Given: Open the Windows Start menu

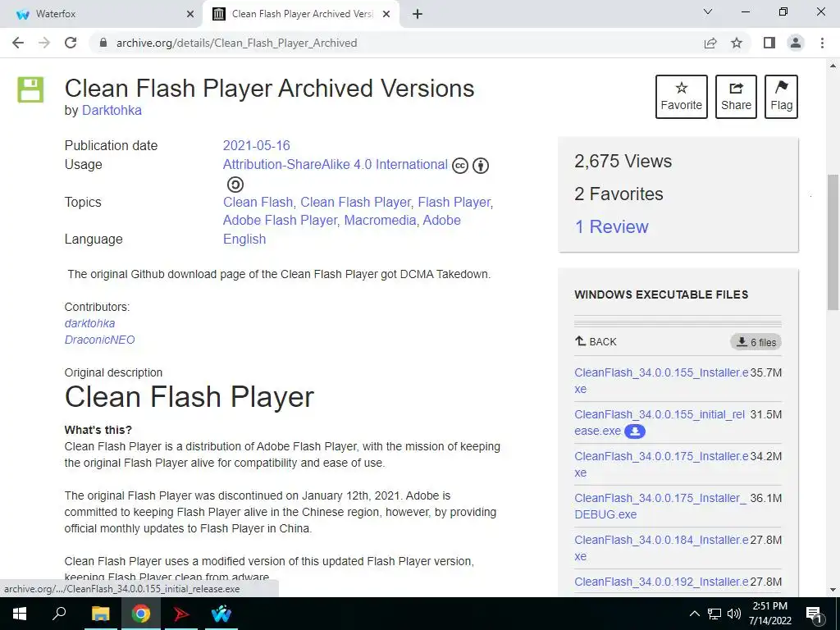Looking at the screenshot, I should (20, 614).
